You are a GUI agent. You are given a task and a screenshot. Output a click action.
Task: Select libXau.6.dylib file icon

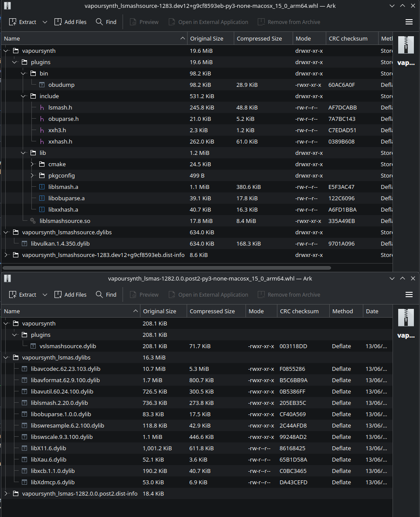click(24, 460)
